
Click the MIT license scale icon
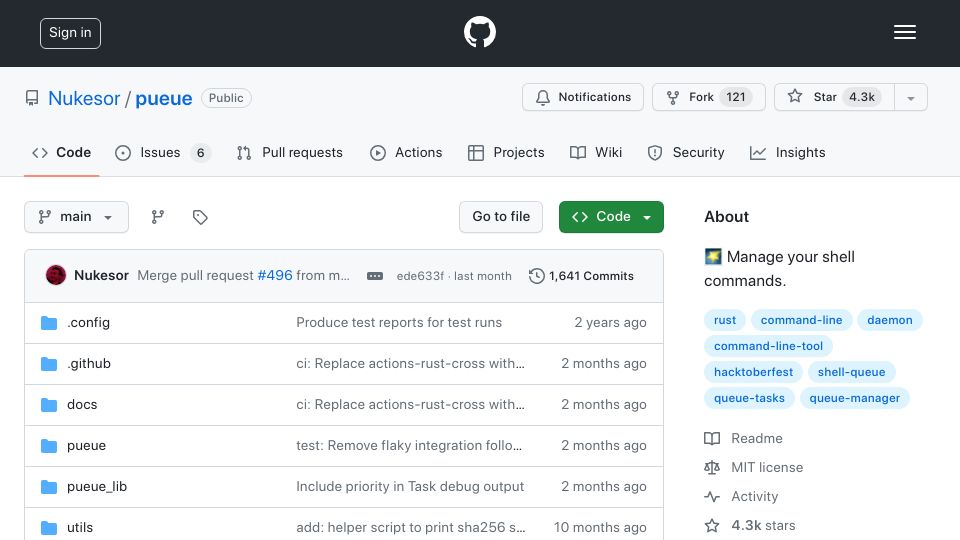pos(711,467)
